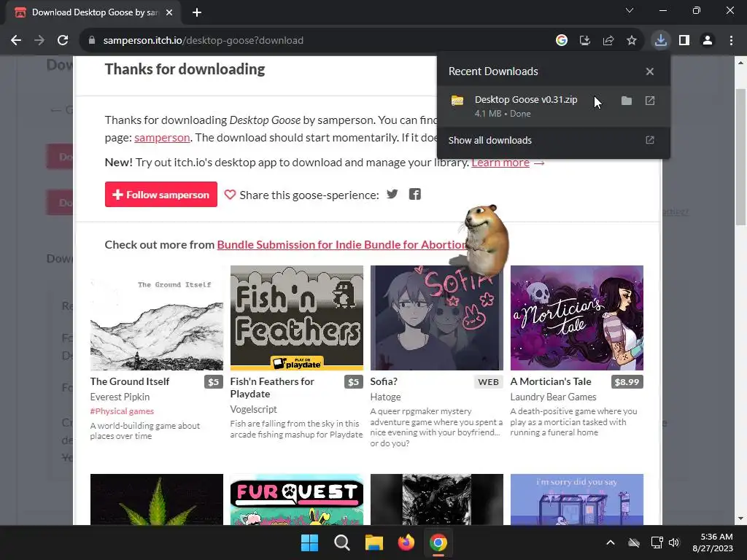Screen dimensions: 747x560
Task: Show hidden system tray icons
Action: tap(611, 542)
